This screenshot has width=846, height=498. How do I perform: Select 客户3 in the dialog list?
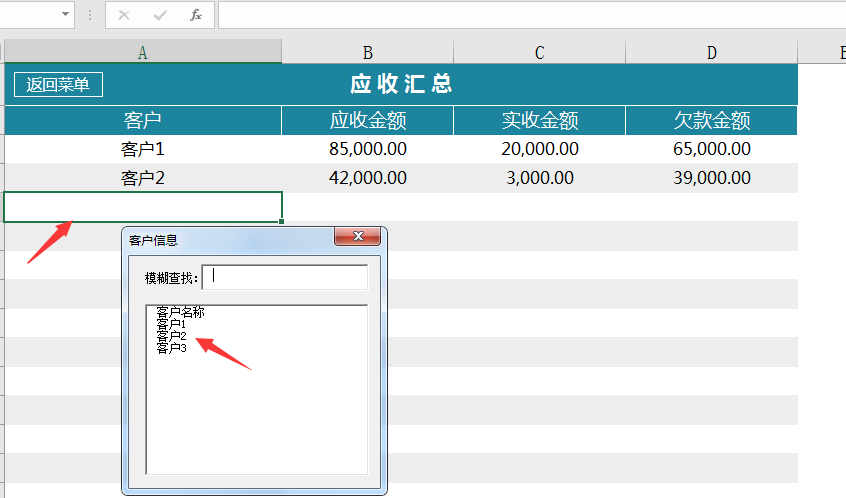pyautogui.click(x=171, y=348)
